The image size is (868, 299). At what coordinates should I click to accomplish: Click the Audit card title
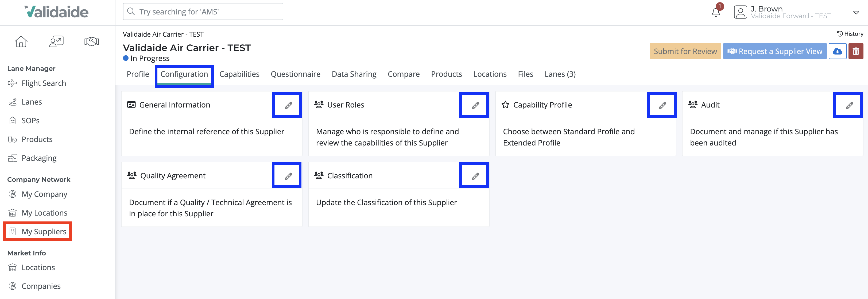coord(710,105)
